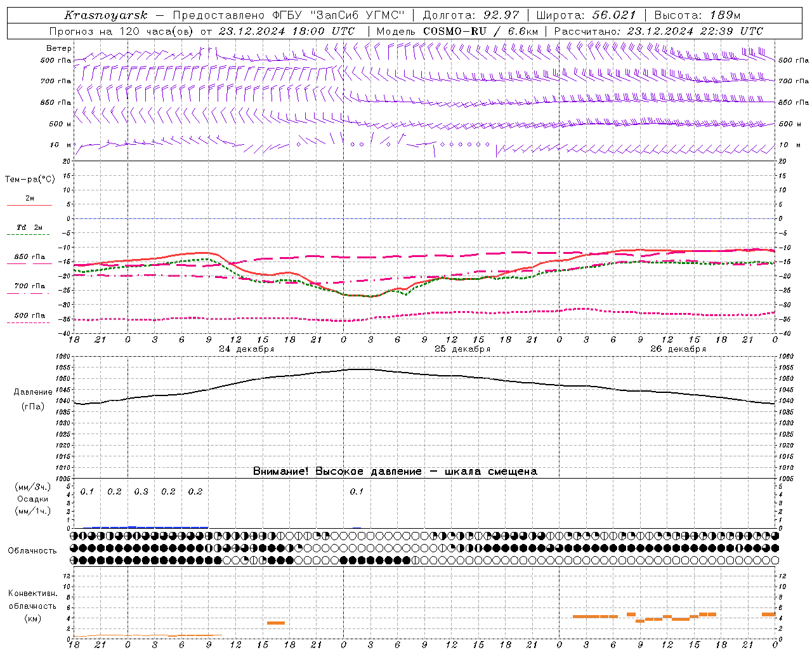Click the (мм/1ч.) precipitation unit label
This screenshot has width=812, height=650.
click(x=32, y=511)
